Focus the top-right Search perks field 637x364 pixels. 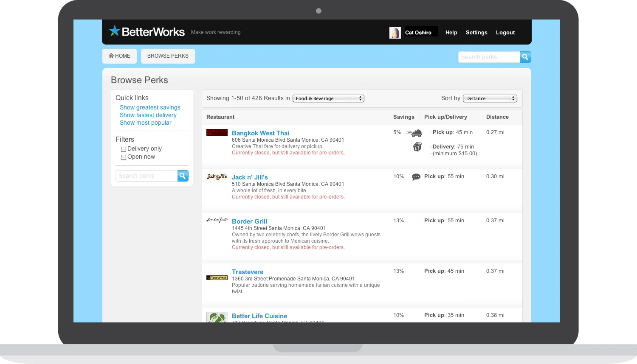pos(489,57)
